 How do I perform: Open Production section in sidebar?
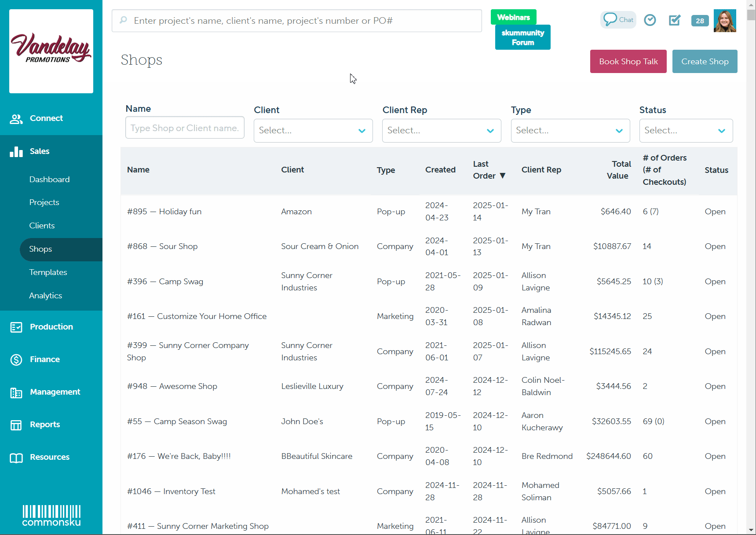click(x=51, y=327)
